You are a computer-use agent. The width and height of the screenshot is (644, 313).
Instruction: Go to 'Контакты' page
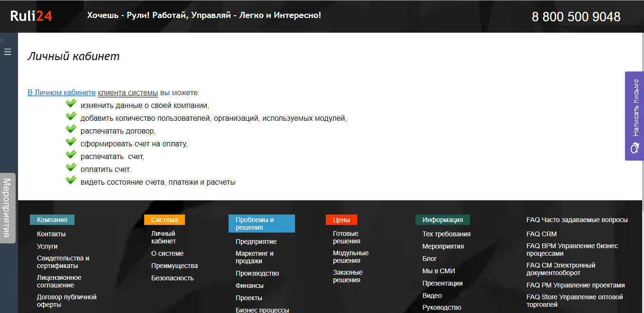[x=51, y=234]
